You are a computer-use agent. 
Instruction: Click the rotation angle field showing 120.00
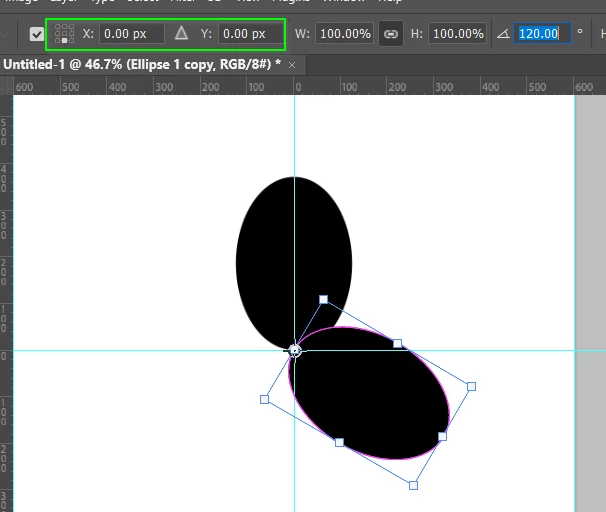pyautogui.click(x=542, y=34)
